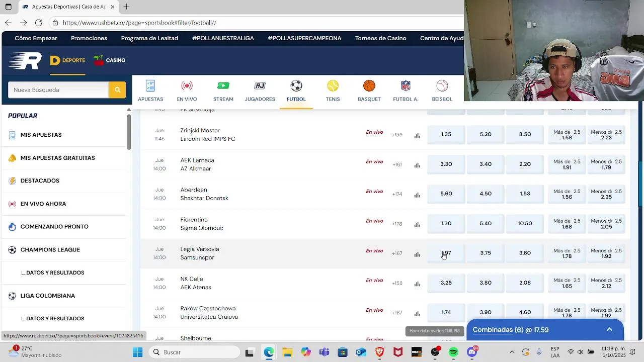Select odds 4.60 for Universitatea Craiova
The height and width of the screenshot is (362, 644).
click(525, 312)
